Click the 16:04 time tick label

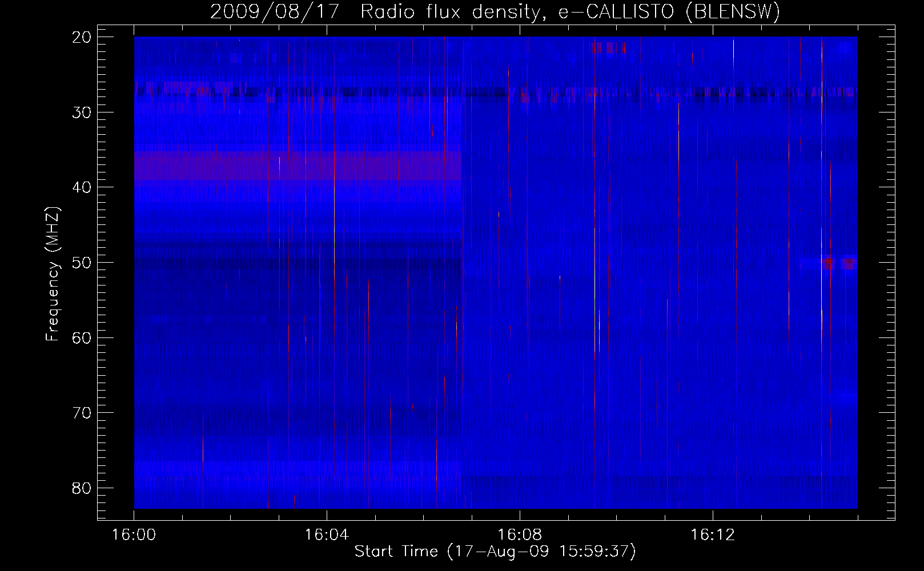(327, 535)
